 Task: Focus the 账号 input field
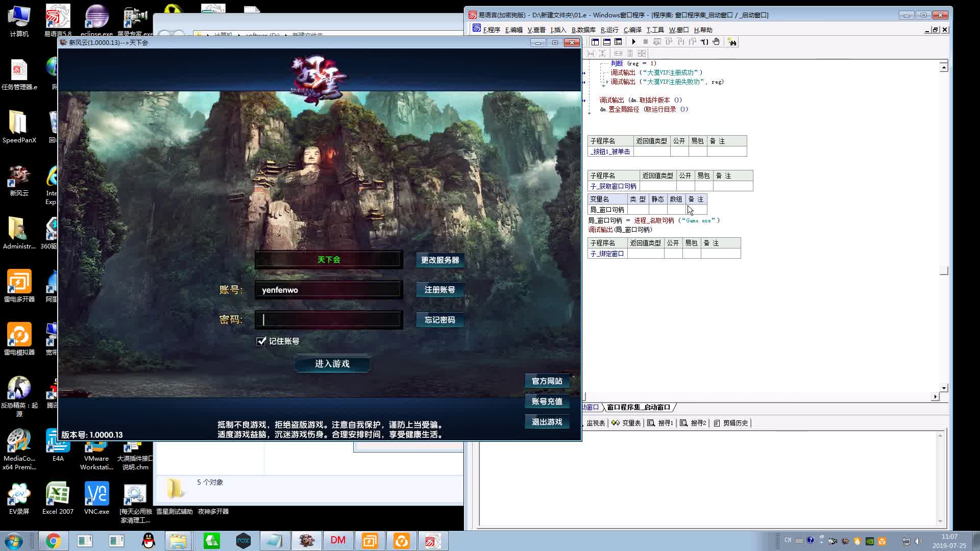pyautogui.click(x=329, y=290)
